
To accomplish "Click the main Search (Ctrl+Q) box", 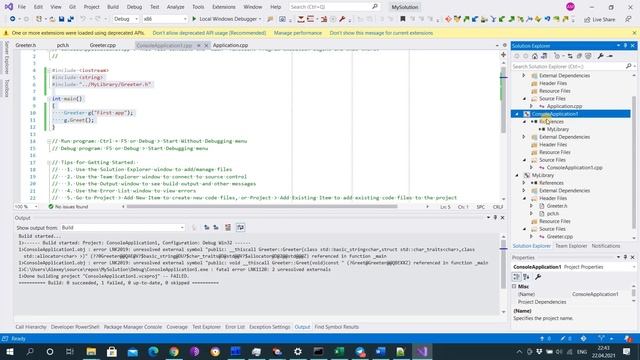I will [x=334, y=7].
